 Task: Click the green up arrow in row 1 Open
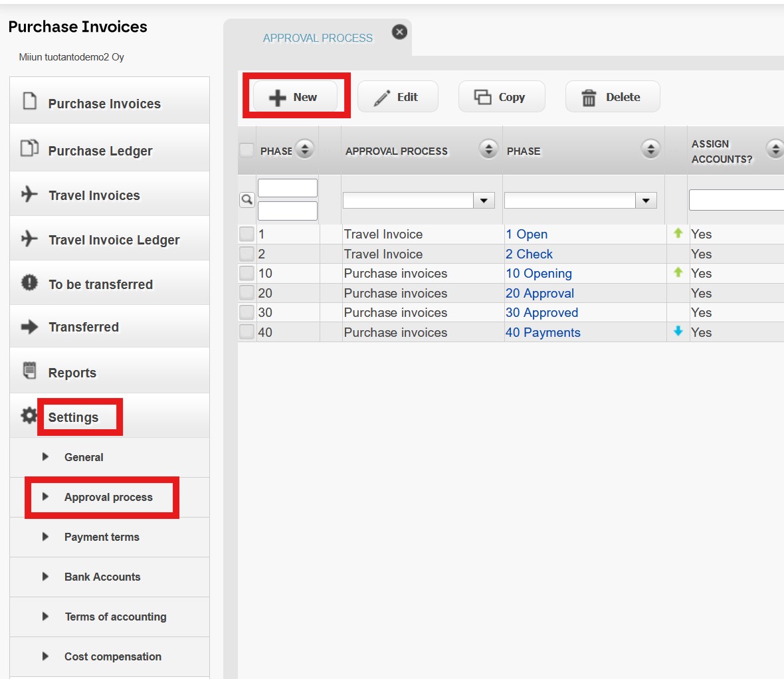pyautogui.click(x=678, y=233)
